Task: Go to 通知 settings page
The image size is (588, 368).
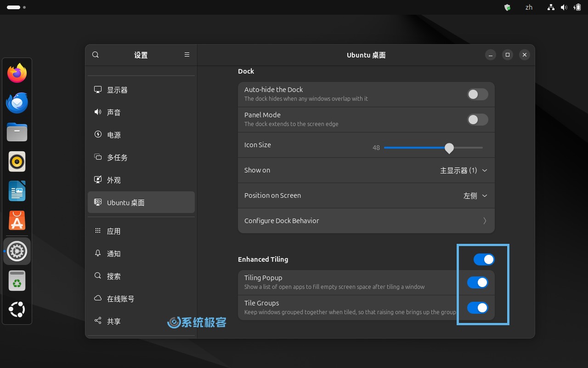Action: coord(141,253)
